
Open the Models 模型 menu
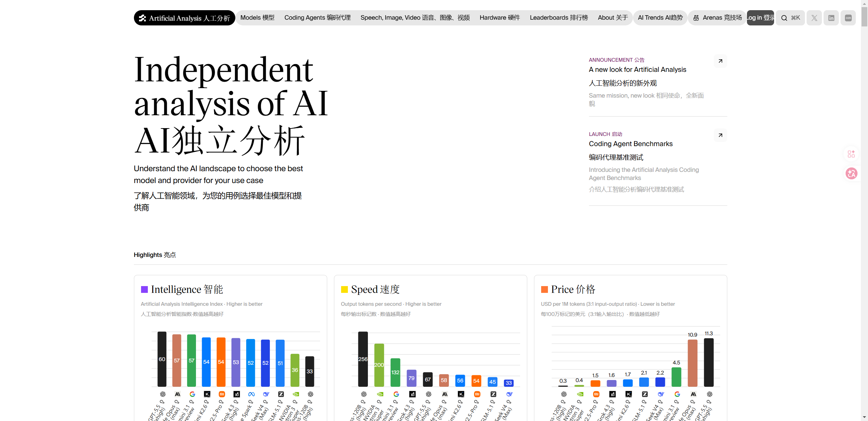pos(257,18)
